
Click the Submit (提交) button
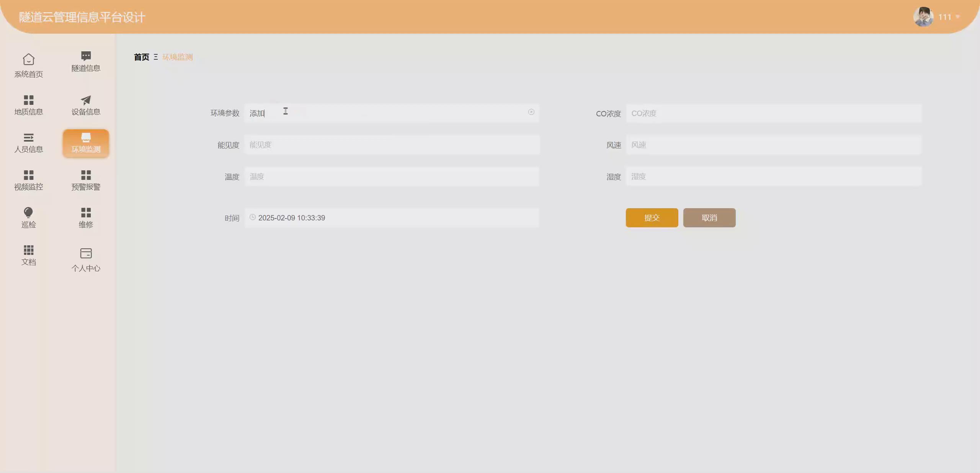(x=652, y=218)
